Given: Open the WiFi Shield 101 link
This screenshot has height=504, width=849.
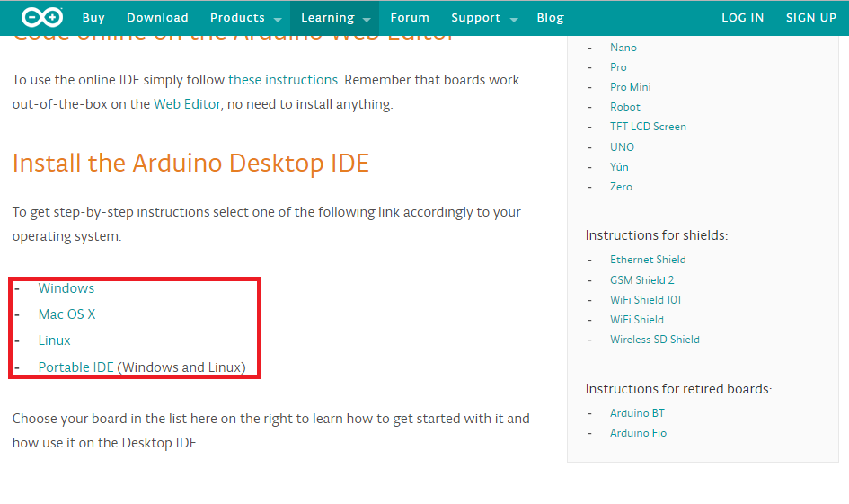Looking at the screenshot, I should click(645, 299).
